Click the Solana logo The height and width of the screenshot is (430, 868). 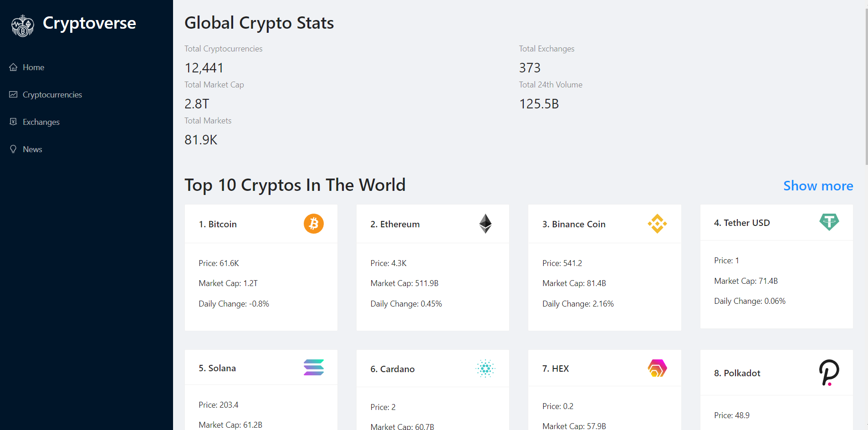coord(314,367)
